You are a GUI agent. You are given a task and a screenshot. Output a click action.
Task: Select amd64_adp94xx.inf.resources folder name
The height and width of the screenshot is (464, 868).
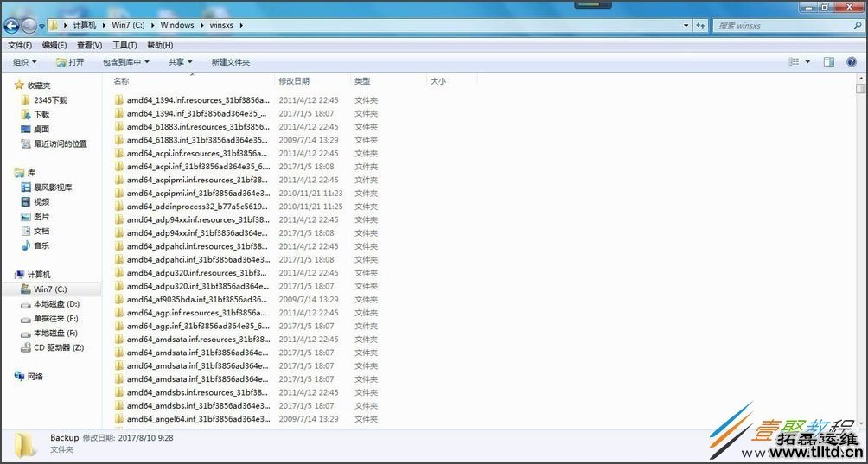pyautogui.click(x=198, y=219)
